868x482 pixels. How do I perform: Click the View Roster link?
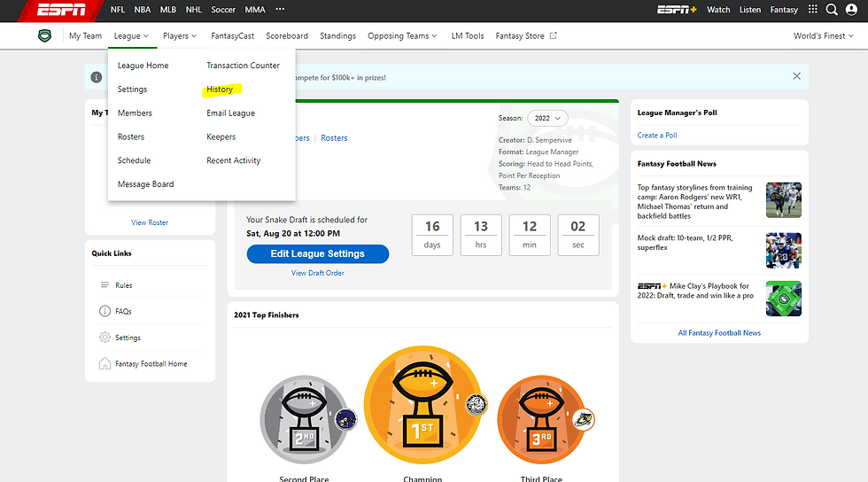(x=150, y=222)
